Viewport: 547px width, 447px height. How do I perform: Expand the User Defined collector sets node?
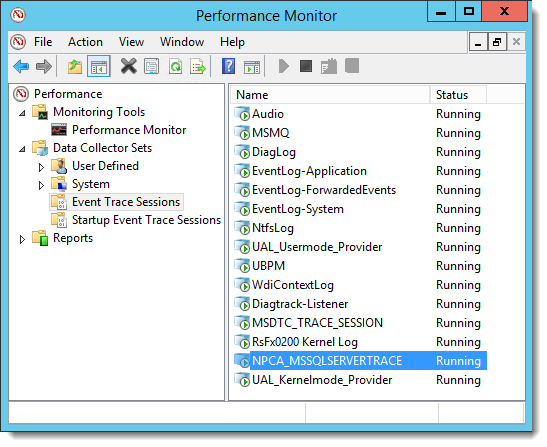[41, 167]
